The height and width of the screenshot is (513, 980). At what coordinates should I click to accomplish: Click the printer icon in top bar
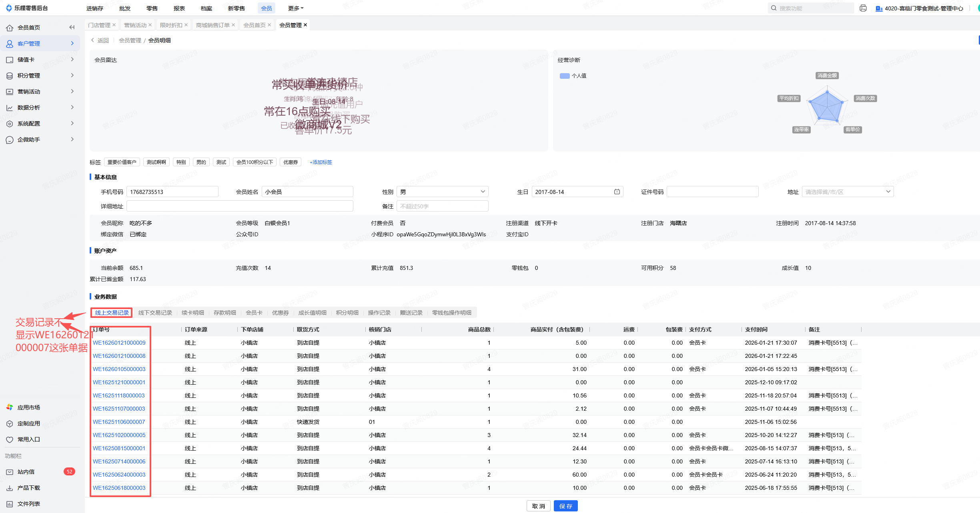coord(863,8)
